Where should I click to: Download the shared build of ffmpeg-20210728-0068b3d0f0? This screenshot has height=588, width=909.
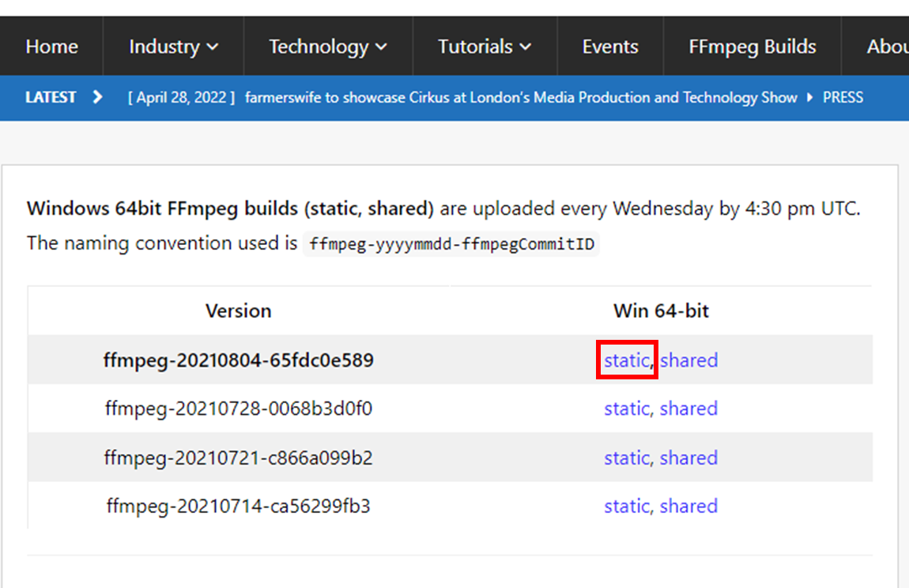point(688,409)
